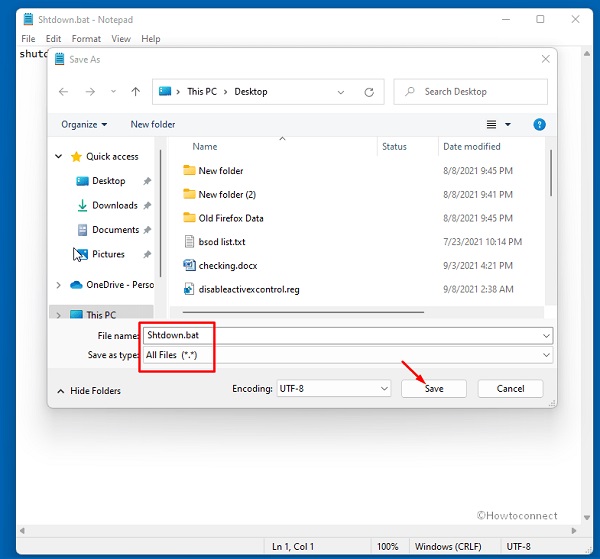Select the New folder folder icon
Viewport: 600px width, 559px height.
coord(189,170)
